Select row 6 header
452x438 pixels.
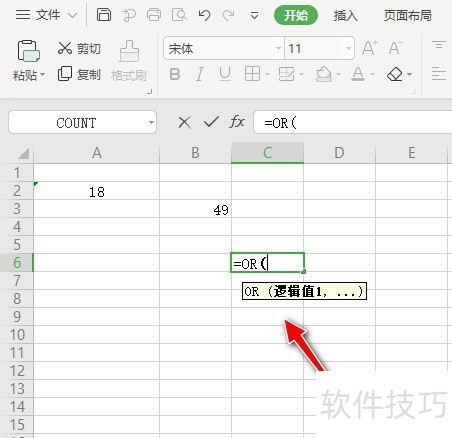17,263
